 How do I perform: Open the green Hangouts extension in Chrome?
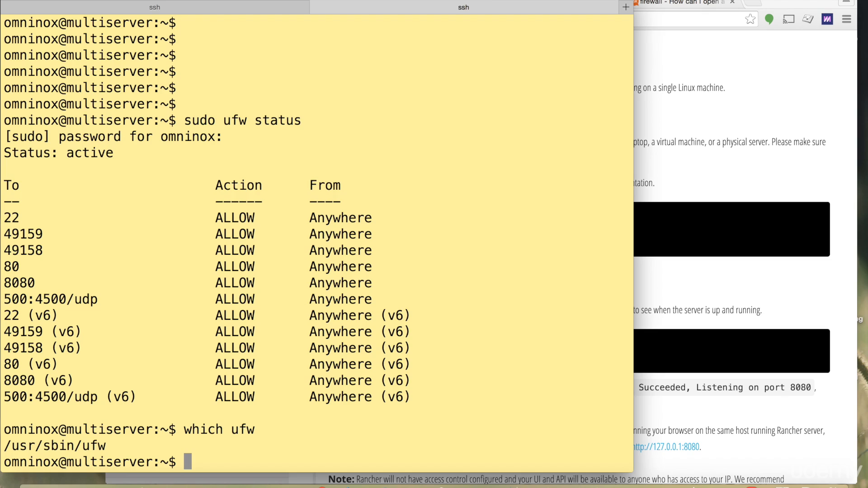point(769,19)
